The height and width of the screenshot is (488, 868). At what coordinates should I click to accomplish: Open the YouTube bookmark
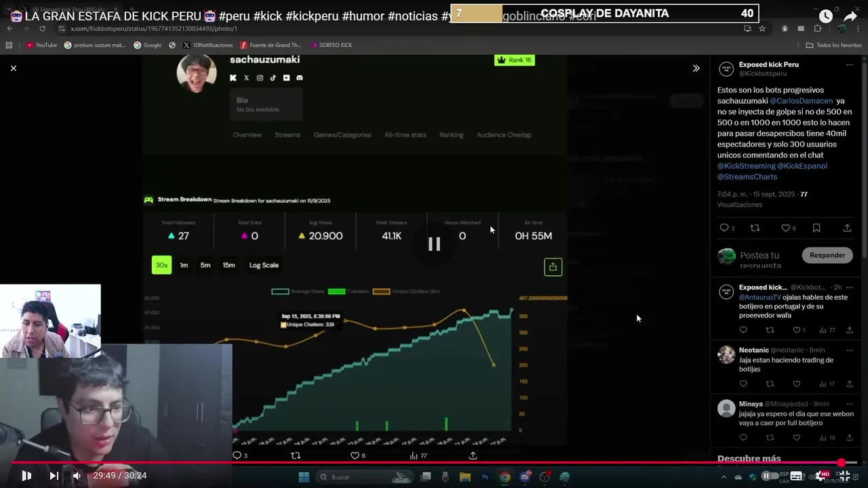(x=41, y=45)
